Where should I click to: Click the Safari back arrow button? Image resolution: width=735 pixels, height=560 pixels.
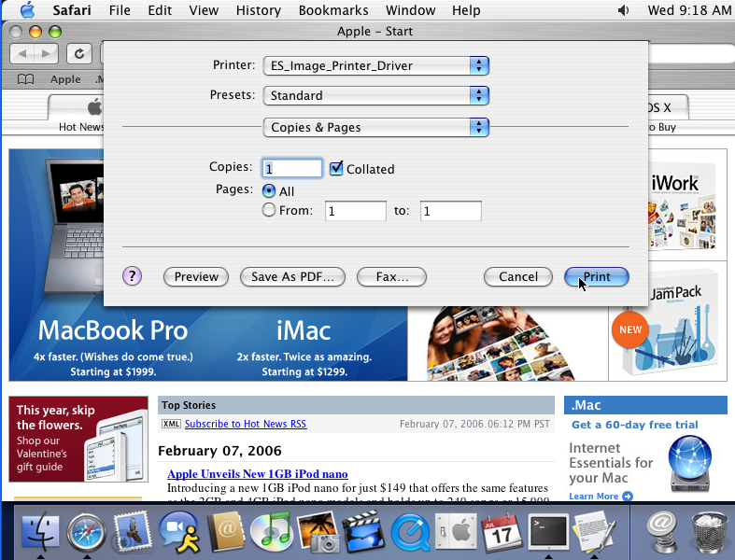click(x=22, y=54)
